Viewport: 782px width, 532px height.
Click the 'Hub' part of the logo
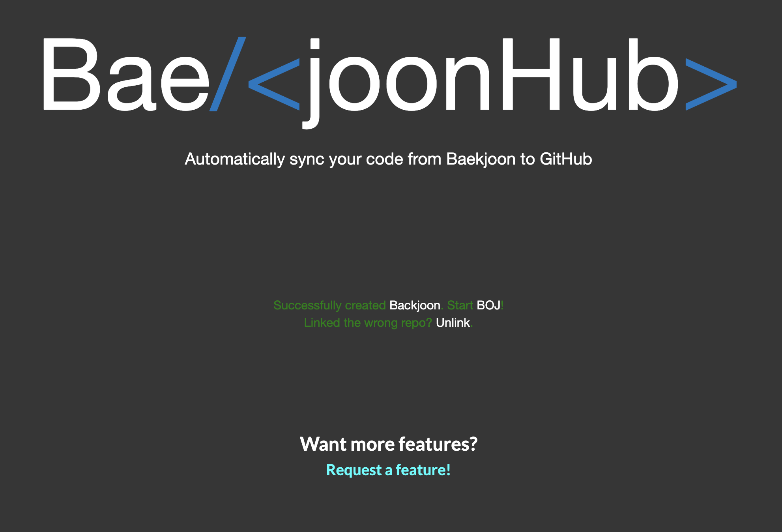pyautogui.click(x=590, y=75)
